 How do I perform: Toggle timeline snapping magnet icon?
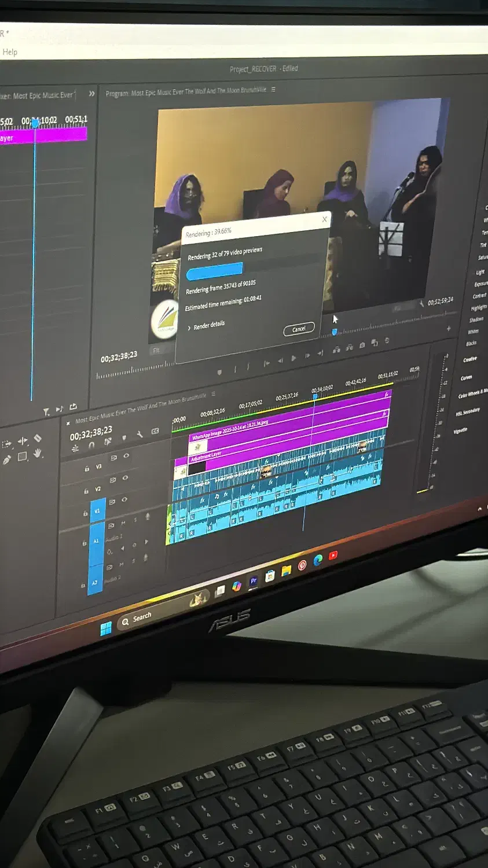click(x=91, y=446)
